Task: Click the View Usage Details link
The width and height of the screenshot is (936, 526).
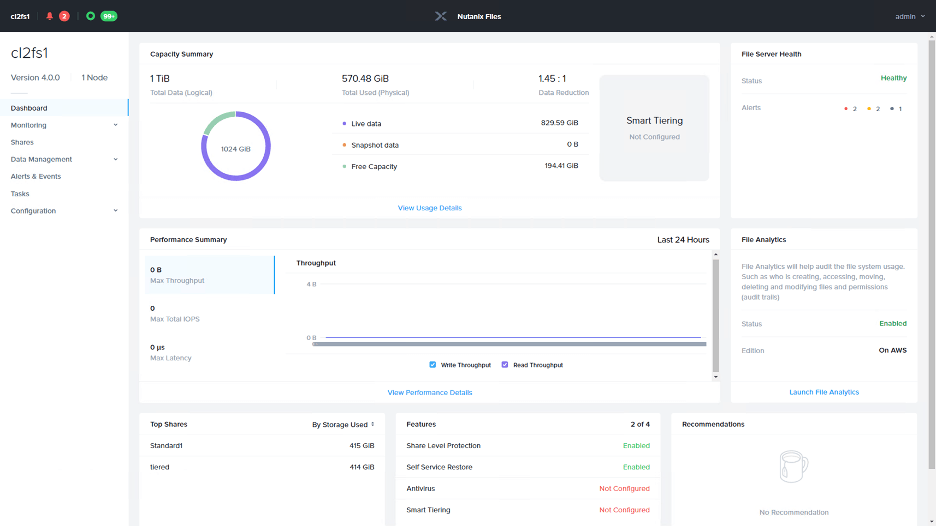Action: point(430,208)
